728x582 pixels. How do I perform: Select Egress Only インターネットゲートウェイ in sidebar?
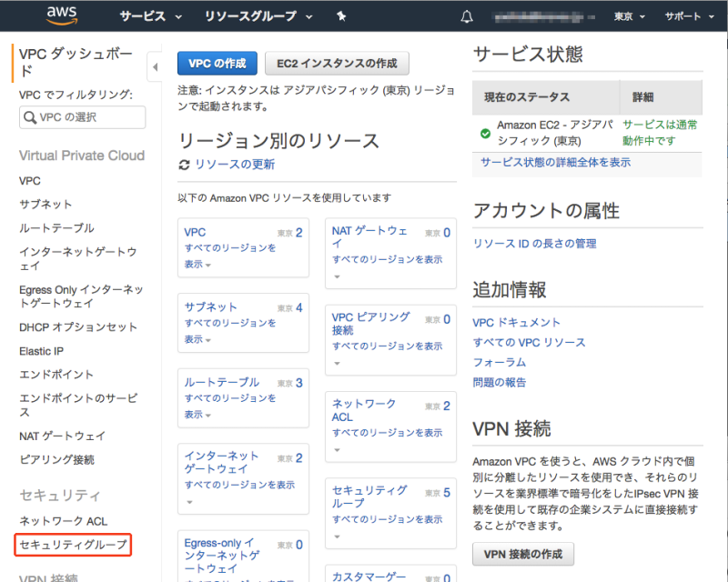(x=81, y=296)
